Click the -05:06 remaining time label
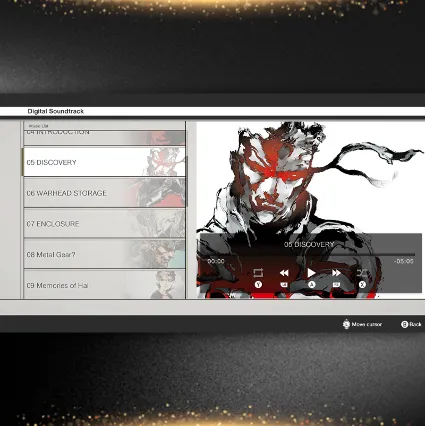The height and width of the screenshot is (426, 425). [x=404, y=261]
